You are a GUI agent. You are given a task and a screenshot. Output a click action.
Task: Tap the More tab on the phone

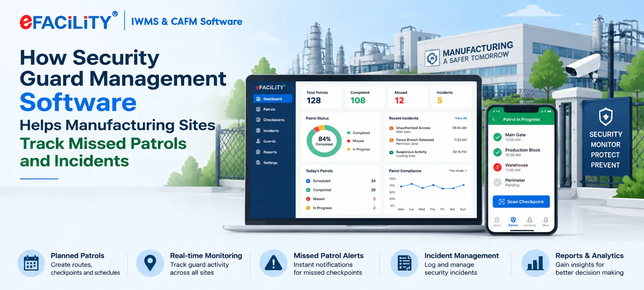tap(546, 222)
